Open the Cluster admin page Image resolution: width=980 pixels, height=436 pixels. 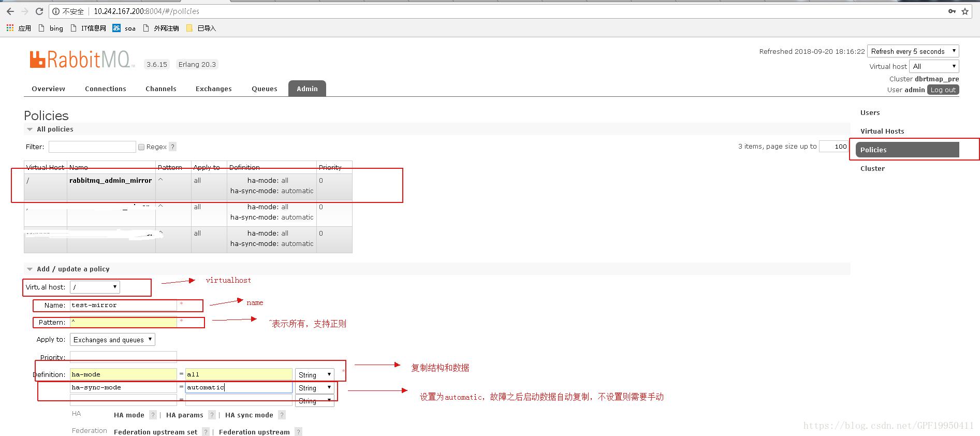tap(872, 169)
